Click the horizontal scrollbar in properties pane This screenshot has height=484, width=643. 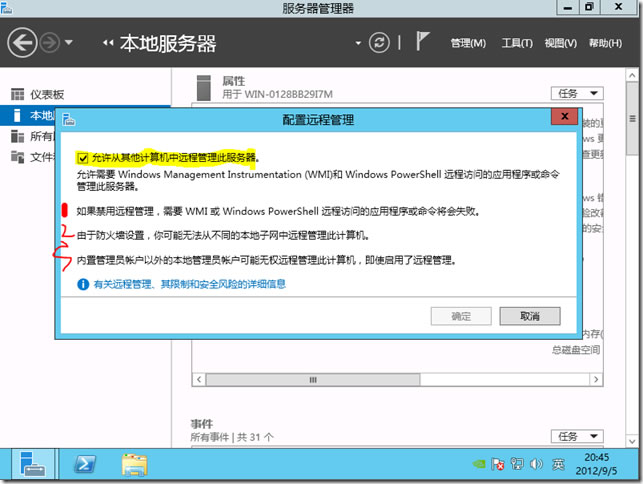click(x=315, y=380)
